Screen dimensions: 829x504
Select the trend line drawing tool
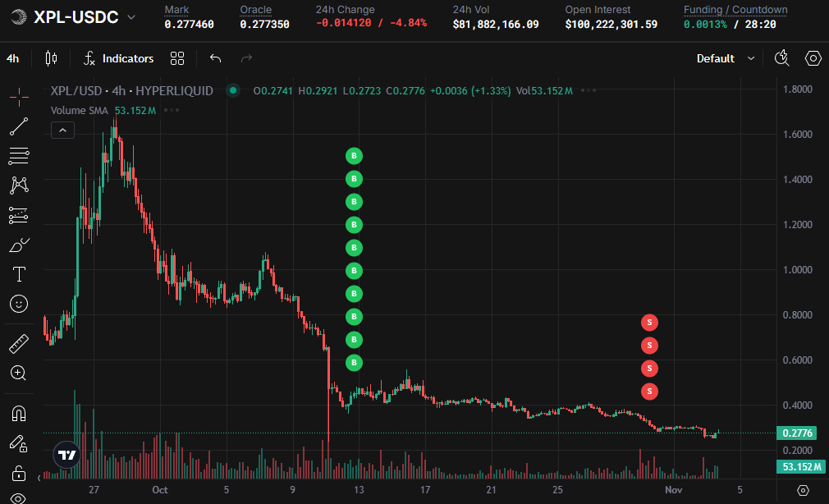(x=19, y=127)
